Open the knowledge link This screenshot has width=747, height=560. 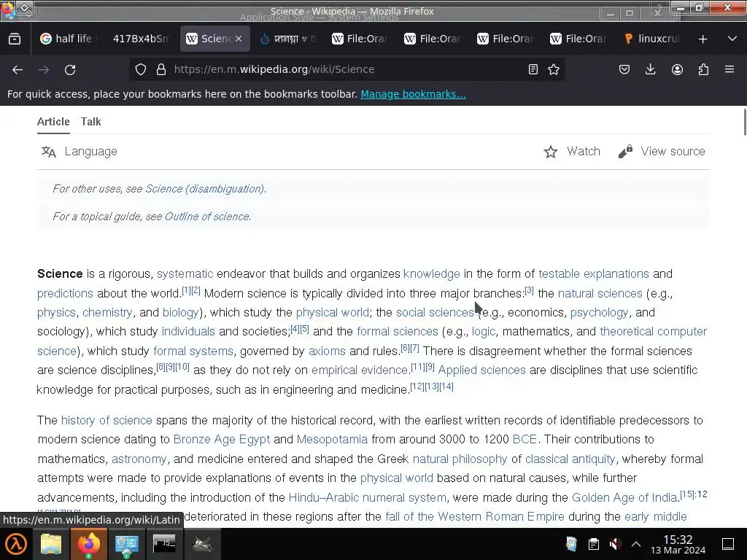(x=432, y=274)
